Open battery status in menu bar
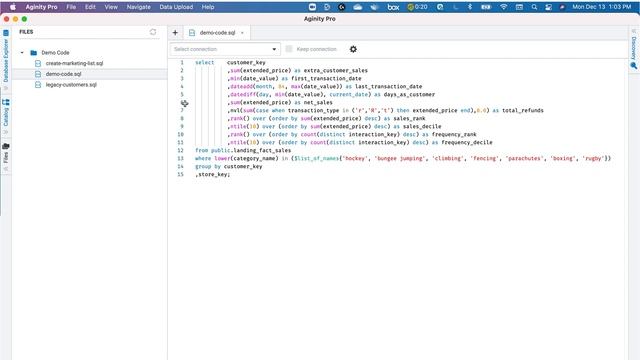 pyautogui.click(x=486, y=7)
